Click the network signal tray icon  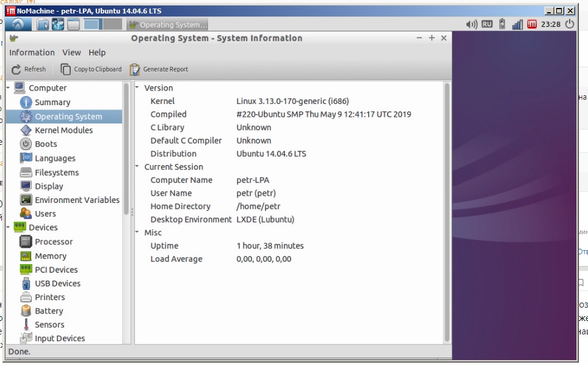point(518,24)
